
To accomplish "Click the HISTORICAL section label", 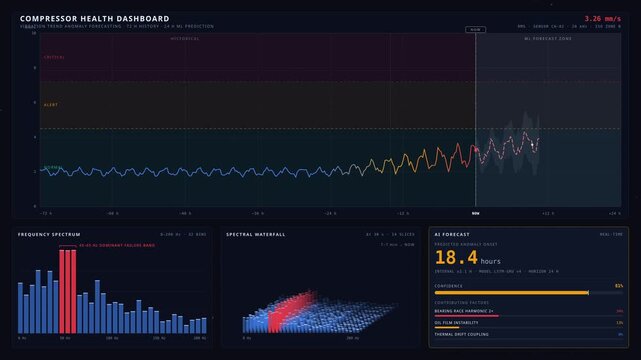I will 185,38.
